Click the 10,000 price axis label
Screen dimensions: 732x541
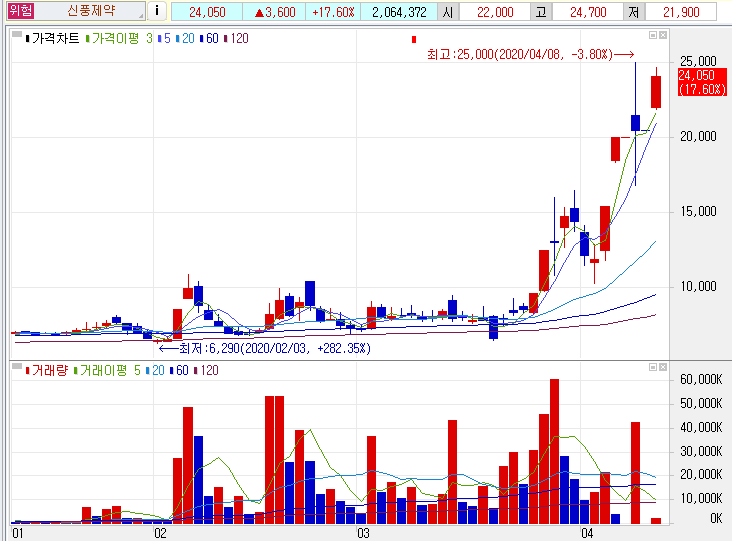coord(698,287)
